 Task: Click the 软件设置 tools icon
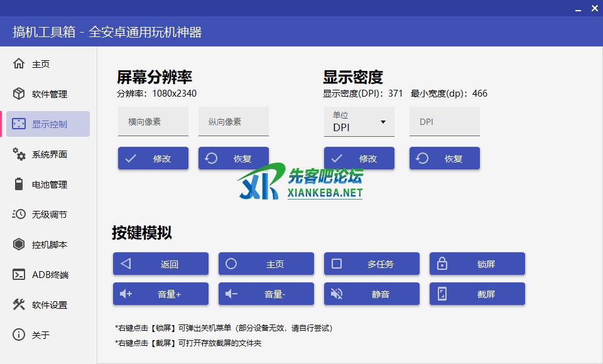point(19,305)
